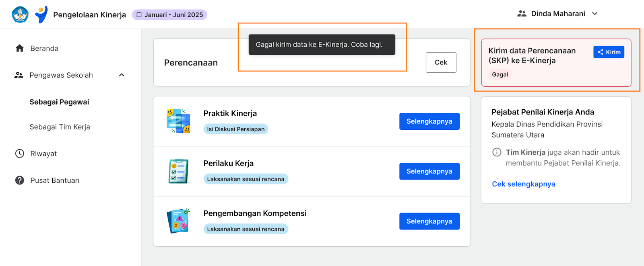This screenshot has height=266, width=644.
Task: Click the Kirim button to resend data
Action: point(609,52)
